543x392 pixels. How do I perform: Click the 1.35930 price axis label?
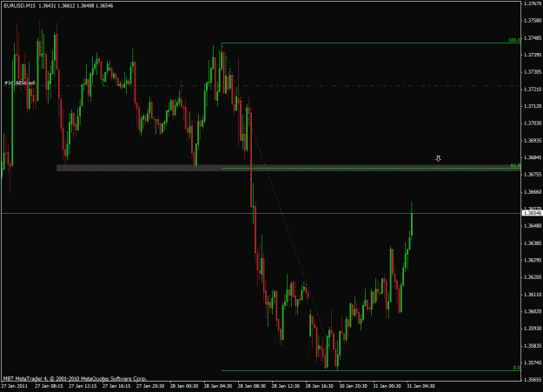533,329
